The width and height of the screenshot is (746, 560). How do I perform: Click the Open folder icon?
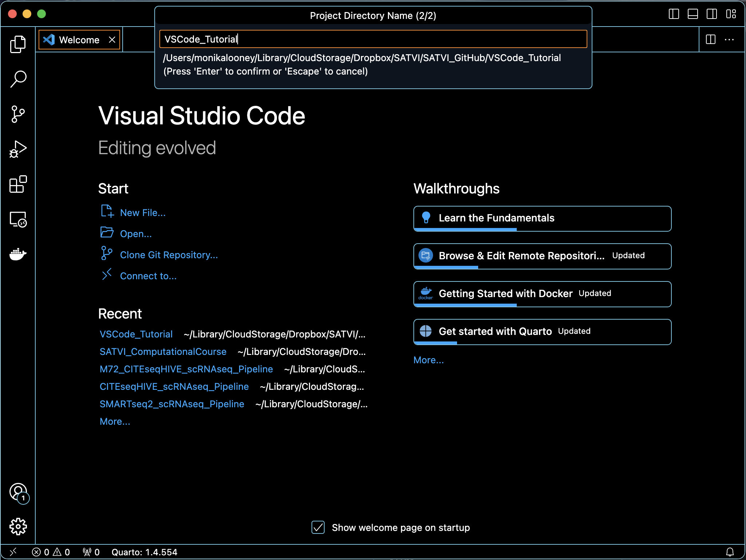(x=107, y=232)
